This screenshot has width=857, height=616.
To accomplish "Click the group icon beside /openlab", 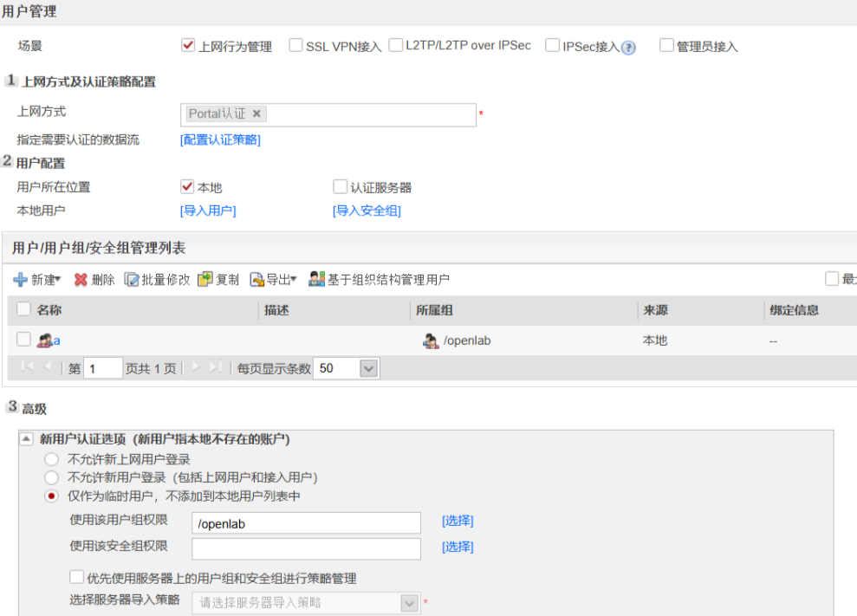I will coord(431,340).
